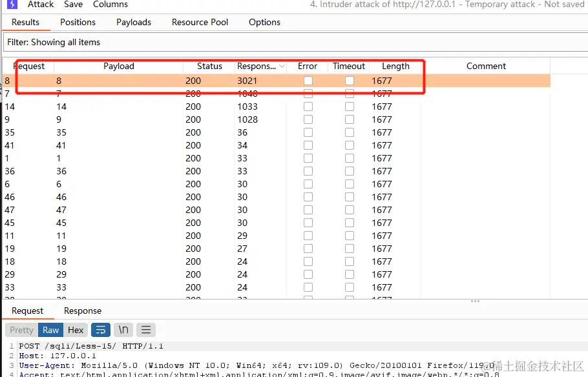Screen dimensions: 588x377
Task: Click the User-Agent header line
Action: (x=257, y=365)
